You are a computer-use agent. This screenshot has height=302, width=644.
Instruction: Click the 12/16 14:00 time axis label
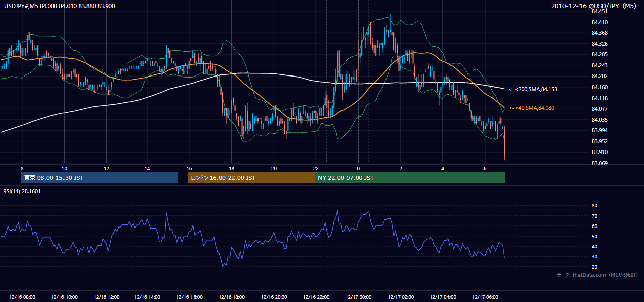(x=148, y=297)
